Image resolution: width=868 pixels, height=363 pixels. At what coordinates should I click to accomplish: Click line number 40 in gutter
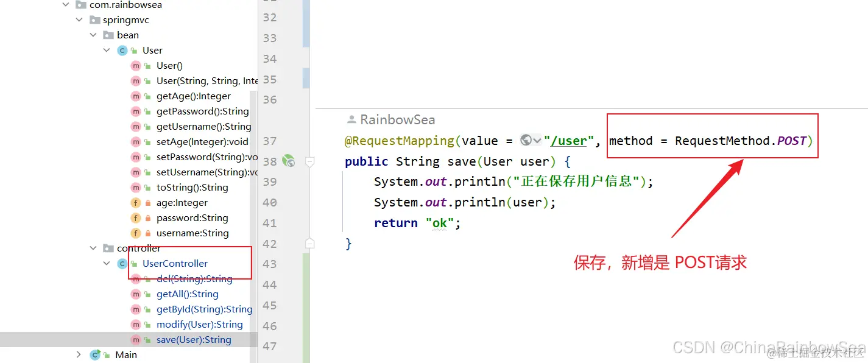(x=269, y=202)
